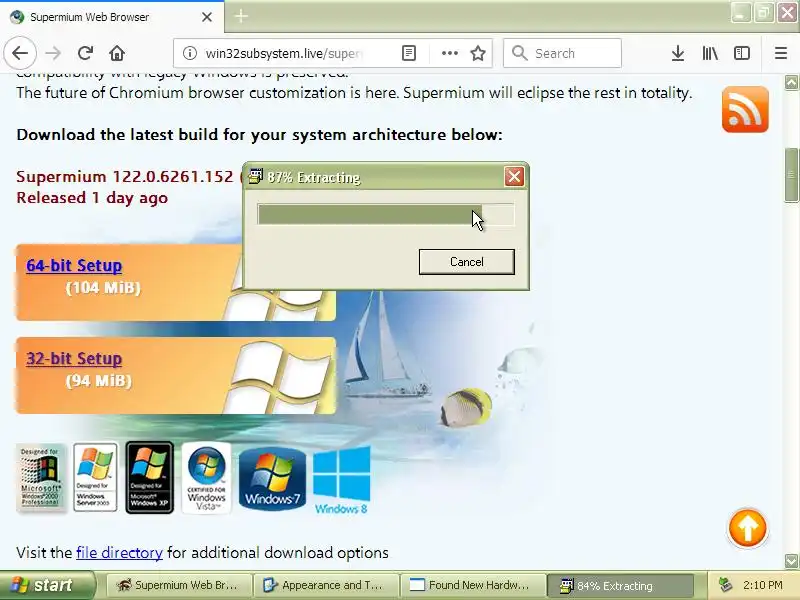Show site information for win32subsystem.live
Viewport: 800px width, 600px height.
pos(190,53)
